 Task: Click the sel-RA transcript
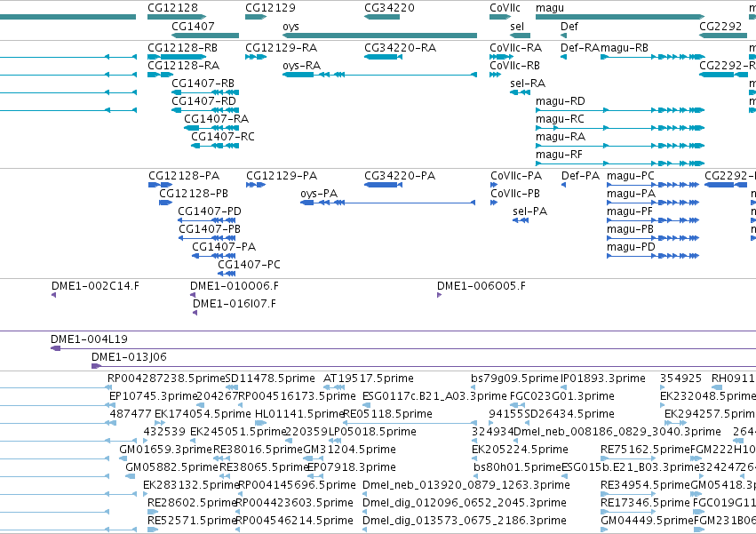tap(521, 92)
